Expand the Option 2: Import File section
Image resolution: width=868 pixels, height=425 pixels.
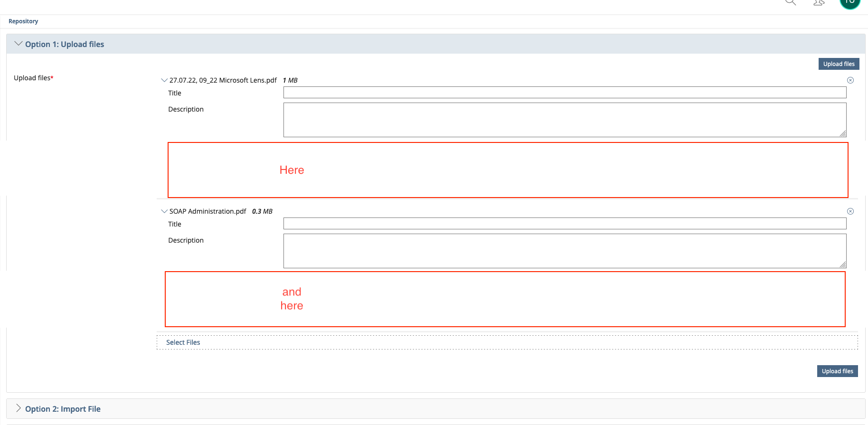pyautogui.click(x=19, y=408)
